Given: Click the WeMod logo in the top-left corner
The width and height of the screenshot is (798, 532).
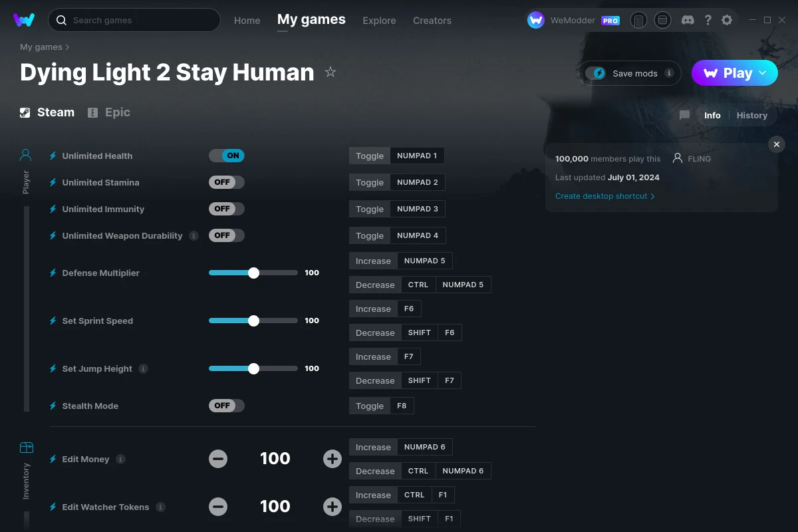Looking at the screenshot, I should pyautogui.click(x=24, y=20).
